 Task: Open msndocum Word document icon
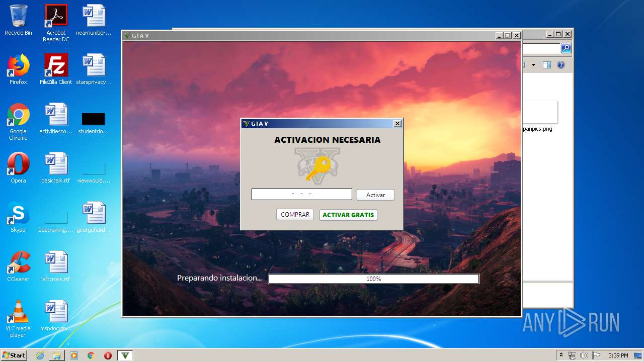pos(56,316)
